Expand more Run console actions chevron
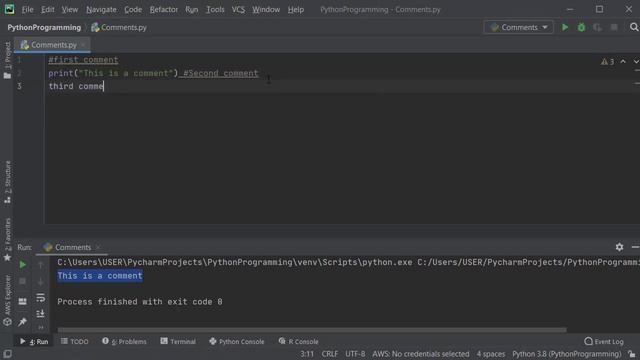Screen dimensions: 640x360 (x=40, y=327)
